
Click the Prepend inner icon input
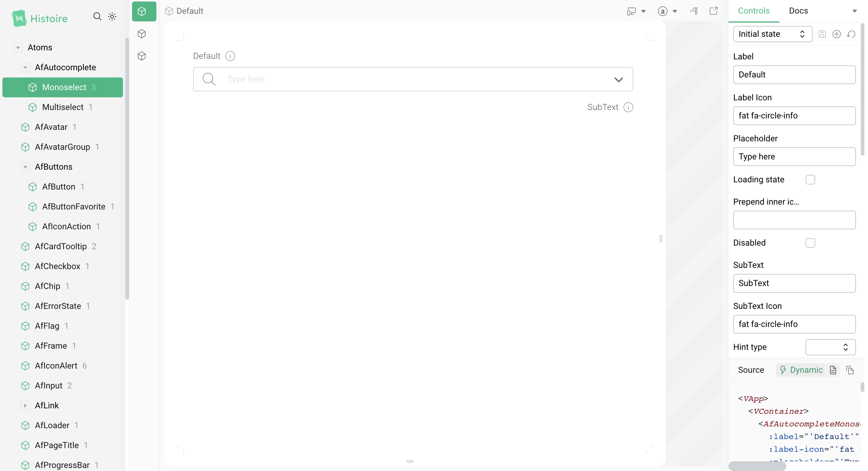coord(794,220)
